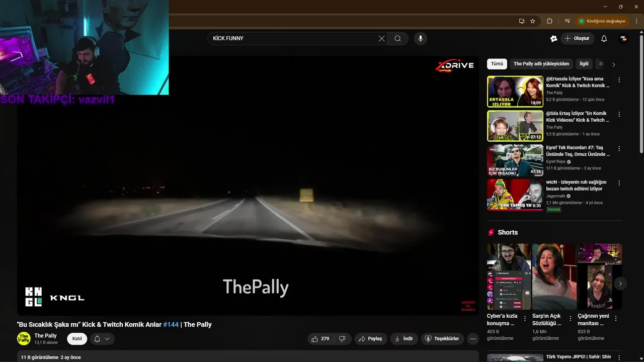Dislike the video
The image size is (644, 362).
click(342, 339)
